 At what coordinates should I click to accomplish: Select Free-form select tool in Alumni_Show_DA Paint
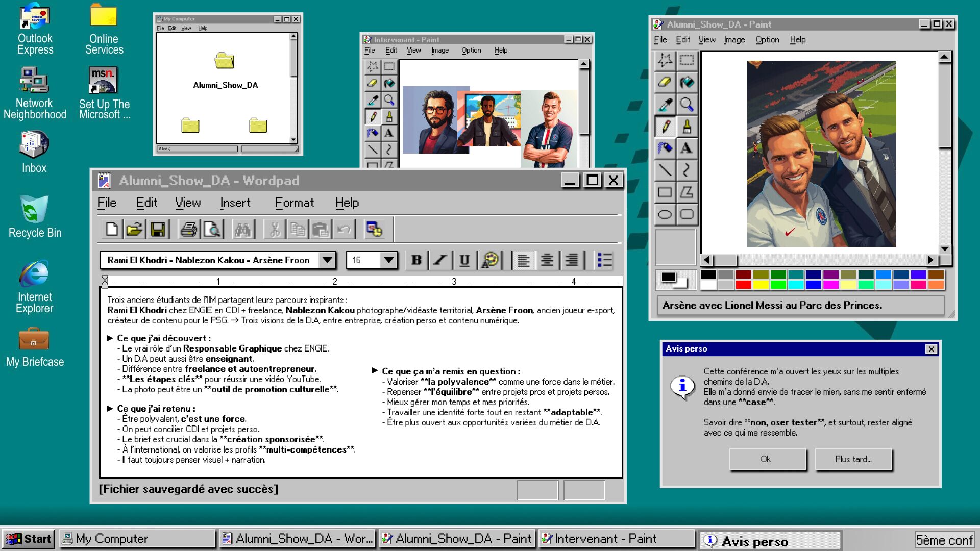(665, 60)
